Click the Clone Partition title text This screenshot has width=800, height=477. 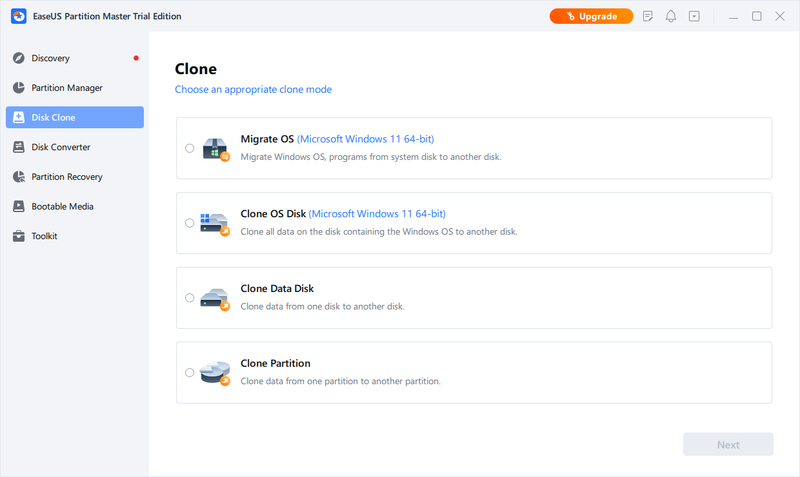click(x=276, y=363)
